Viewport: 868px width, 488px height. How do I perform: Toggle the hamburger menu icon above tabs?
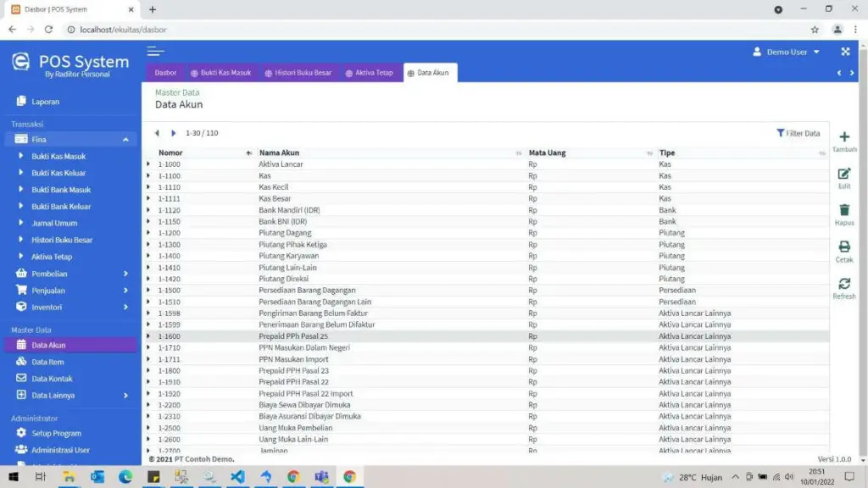pyautogui.click(x=156, y=51)
